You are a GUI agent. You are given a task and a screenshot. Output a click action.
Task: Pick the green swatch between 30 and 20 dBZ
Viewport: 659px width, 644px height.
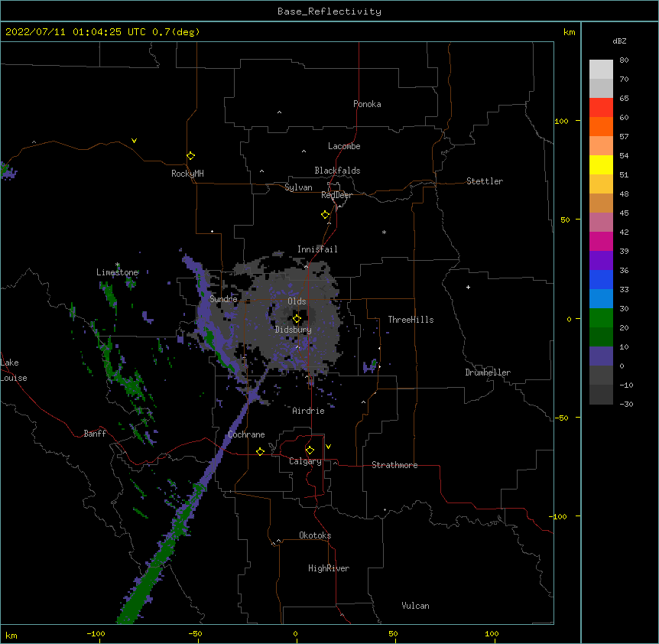coord(601,318)
